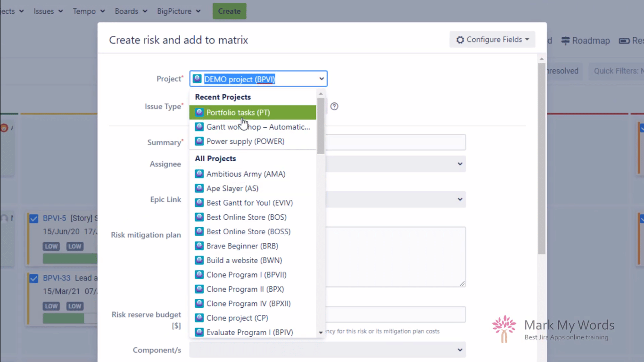Viewport: 644px width, 362px height.
Task: Open the Issues menu
Action: click(48, 11)
